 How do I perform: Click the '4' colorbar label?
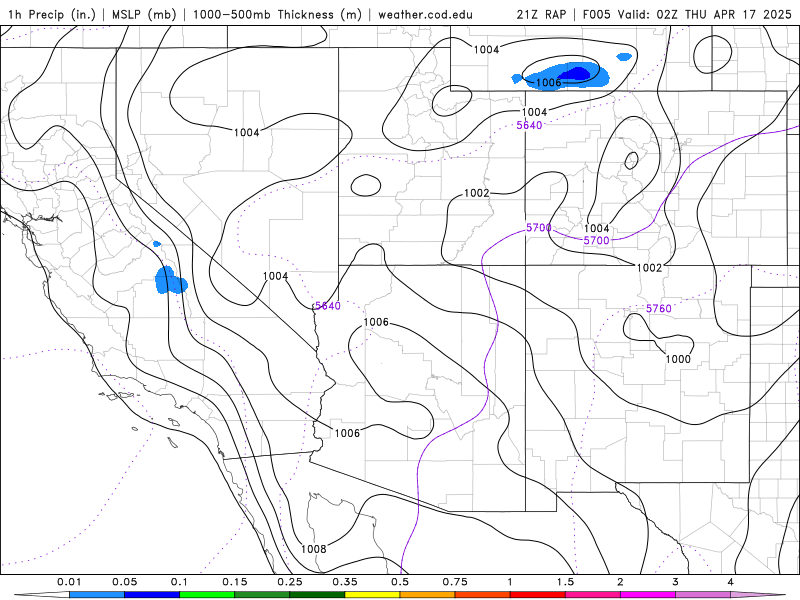pos(731,582)
